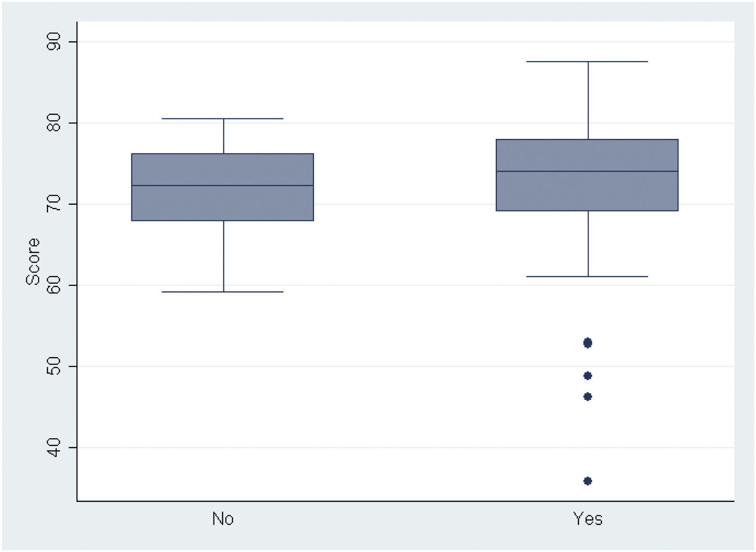Select the shaded box for the No group
This screenshot has width=756, height=552.
click(x=223, y=203)
